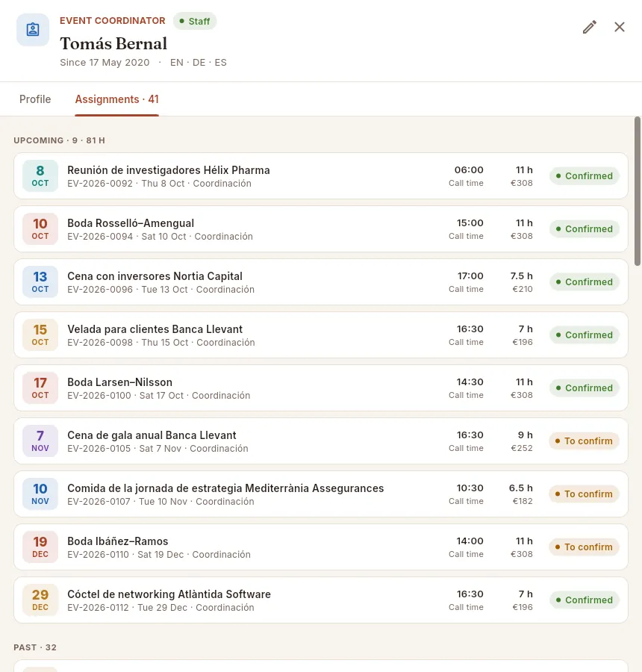Select the Assignments · 41 tab
This screenshot has height=672, width=642.
click(x=117, y=99)
